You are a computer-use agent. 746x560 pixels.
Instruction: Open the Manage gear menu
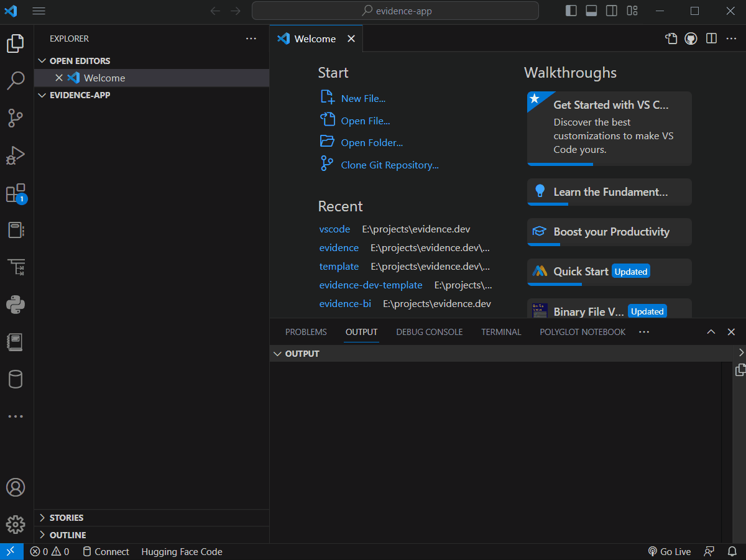[x=16, y=525]
